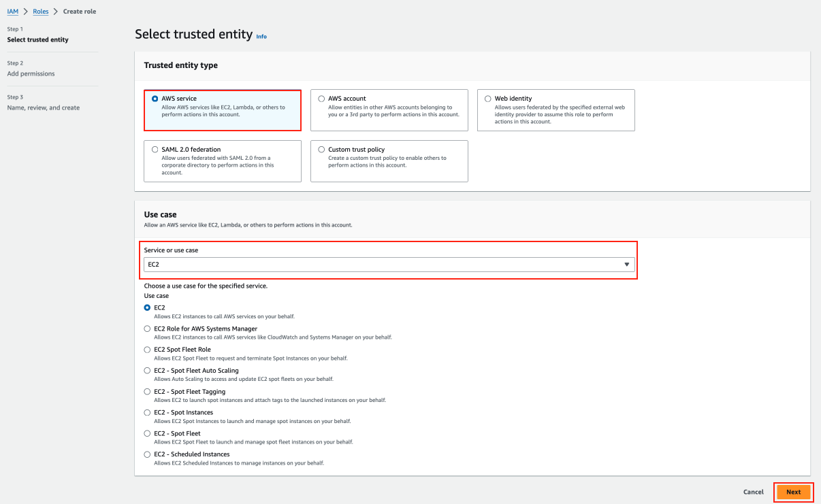Select EC2 Role for AWS Systems Manager
The width and height of the screenshot is (821, 504).
coord(147,329)
